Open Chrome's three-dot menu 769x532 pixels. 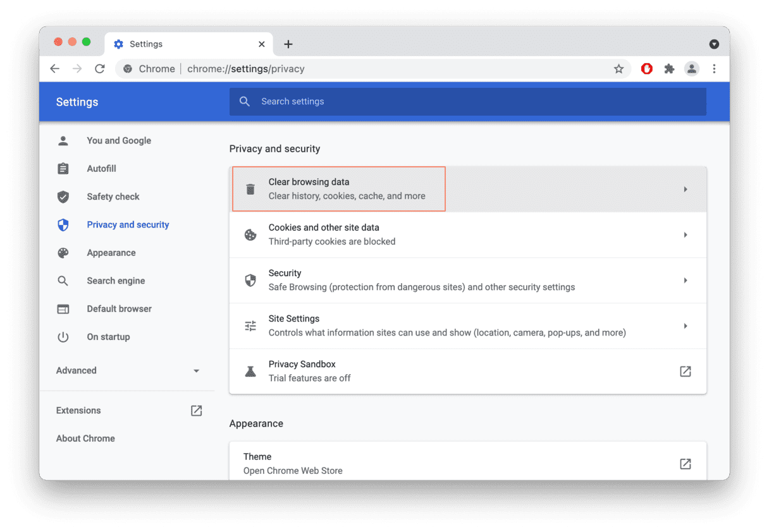pos(714,69)
